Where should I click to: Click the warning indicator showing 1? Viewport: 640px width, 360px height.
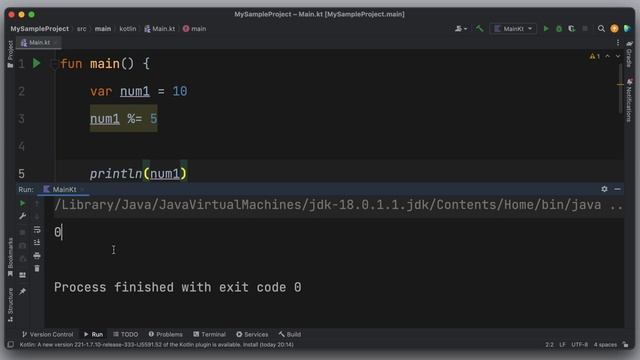click(x=595, y=56)
